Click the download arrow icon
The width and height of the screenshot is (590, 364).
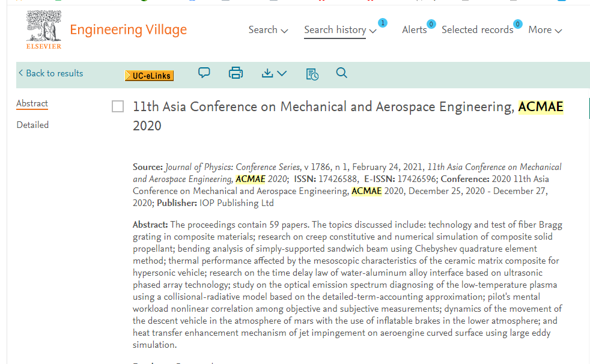[x=267, y=73]
